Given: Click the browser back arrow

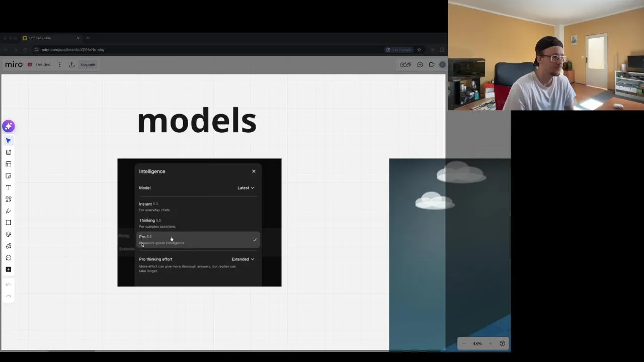Looking at the screenshot, I should (x=5, y=50).
